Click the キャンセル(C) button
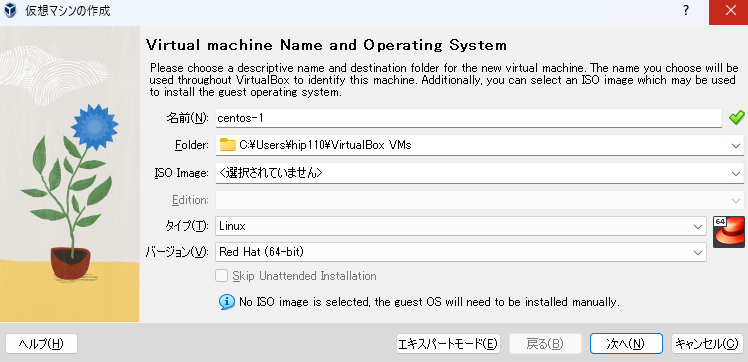This screenshot has height=362, width=748. [707, 344]
